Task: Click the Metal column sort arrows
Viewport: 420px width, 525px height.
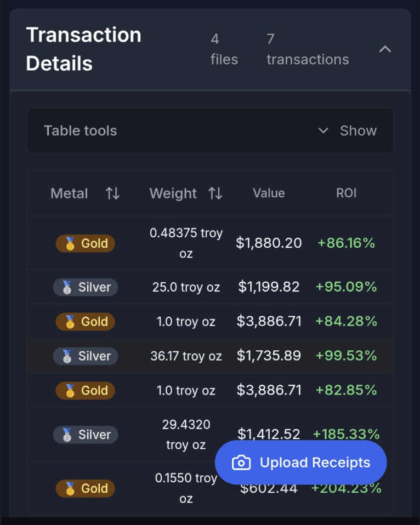Action: (x=112, y=193)
